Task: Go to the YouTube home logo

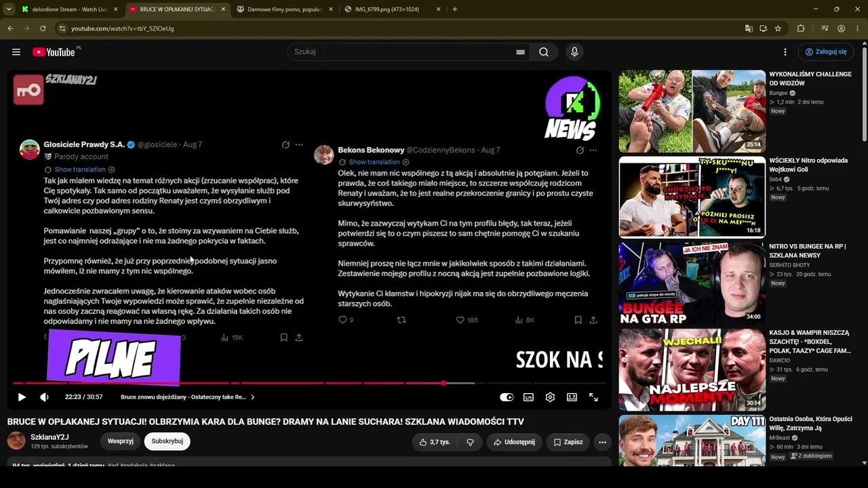Action: tap(54, 52)
